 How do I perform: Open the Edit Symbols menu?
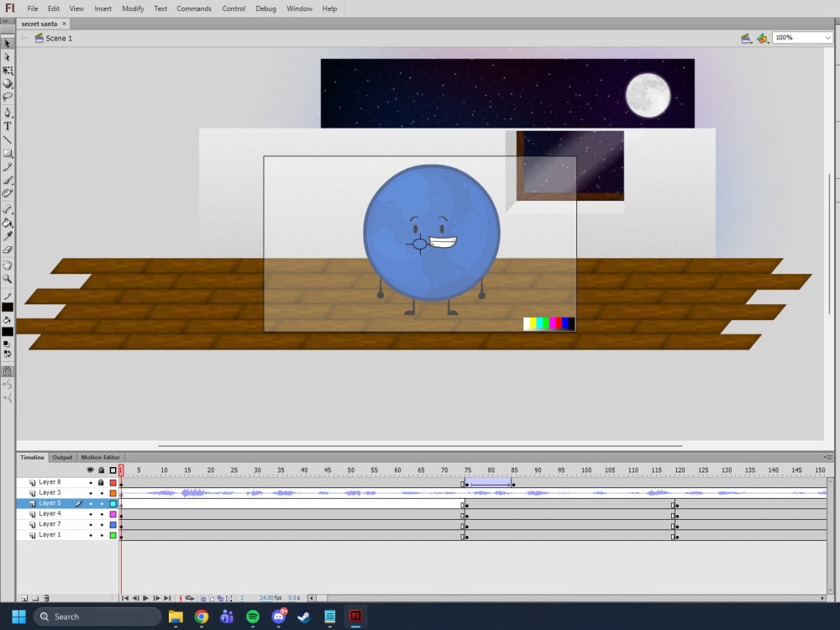tap(761, 38)
